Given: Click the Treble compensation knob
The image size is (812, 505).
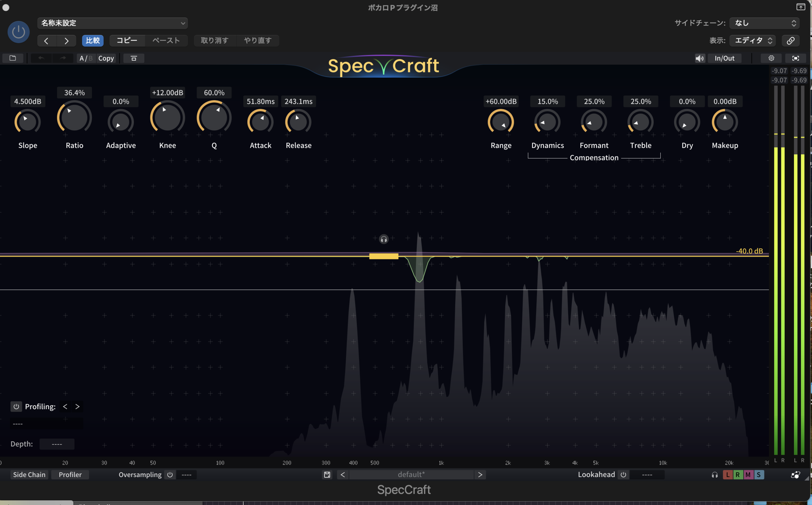Looking at the screenshot, I should [x=641, y=122].
